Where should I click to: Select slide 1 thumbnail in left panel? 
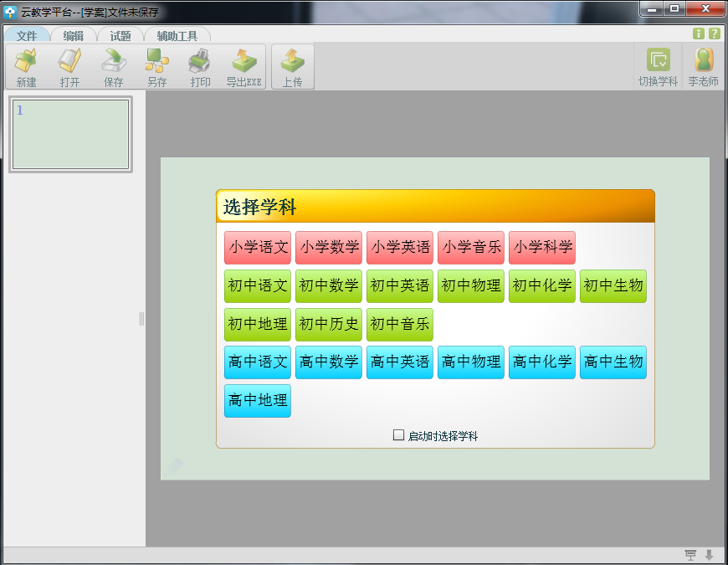pyautogui.click(x=70, y=134)
